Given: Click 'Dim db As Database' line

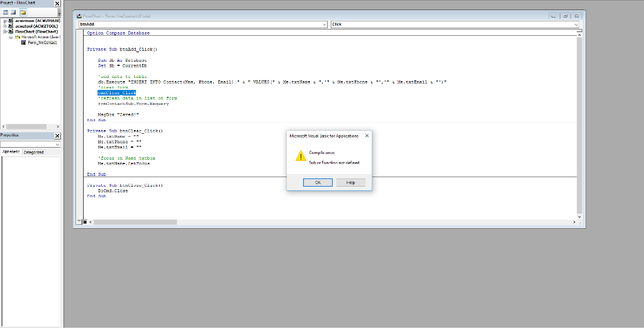Looking at the screenshot, I should click(123, 60).
